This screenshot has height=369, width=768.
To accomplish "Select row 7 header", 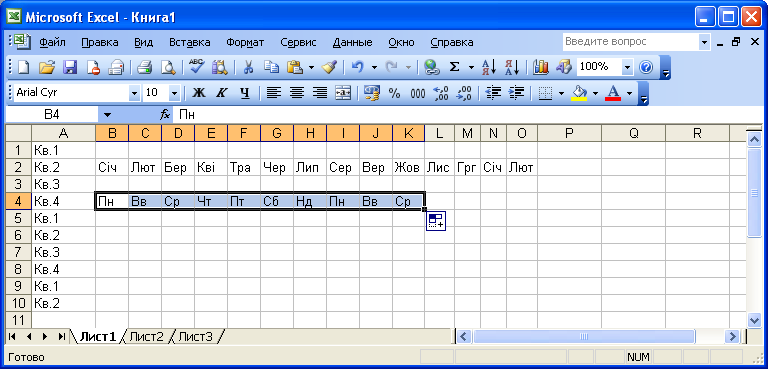I will 19,252.
